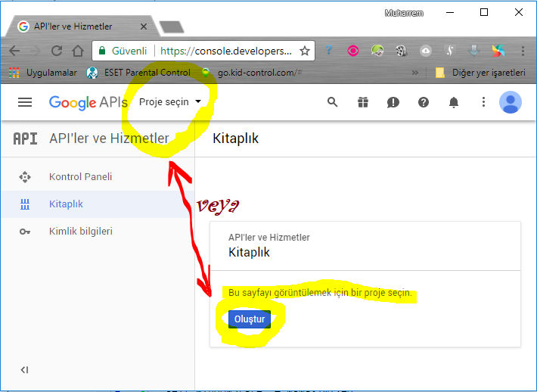Open the Chrome three-dot menu

[523, 51]
